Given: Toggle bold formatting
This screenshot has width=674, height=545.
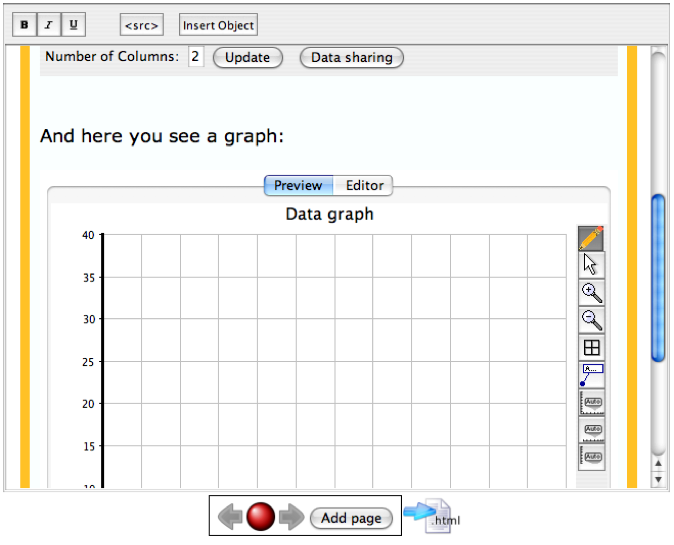Looking at the screenshot, I should [x=25, y=24].
